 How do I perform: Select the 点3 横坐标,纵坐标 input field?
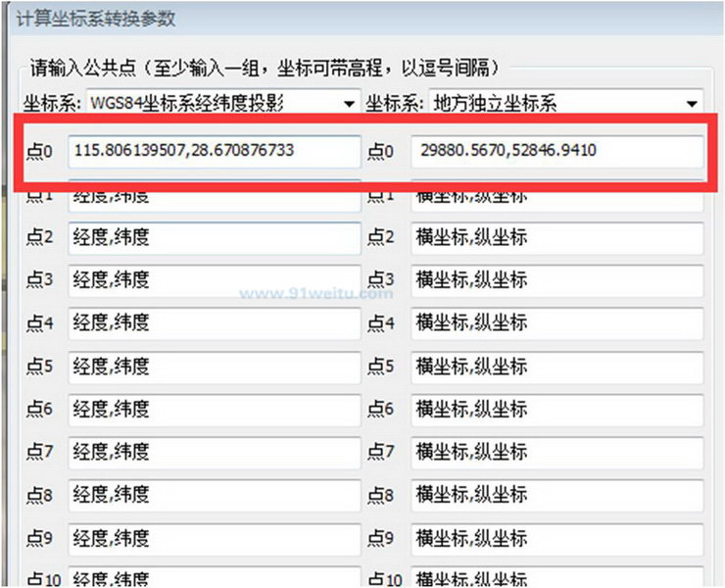557,281
